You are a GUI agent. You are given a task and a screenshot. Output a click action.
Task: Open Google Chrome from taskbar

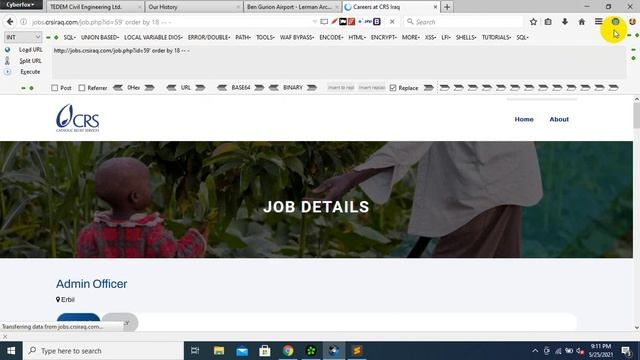point(288,351)
